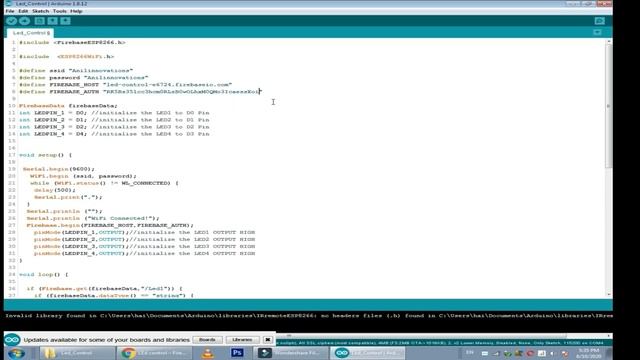Click the editor scroll-down arrow
This screenshot has width=640, height=360.
[x=609, y=294]
